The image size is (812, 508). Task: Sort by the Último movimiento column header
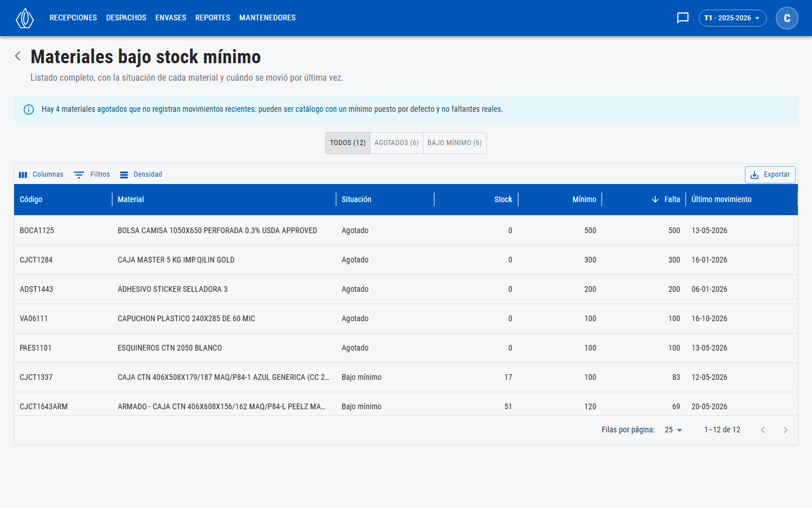point(721,199)
